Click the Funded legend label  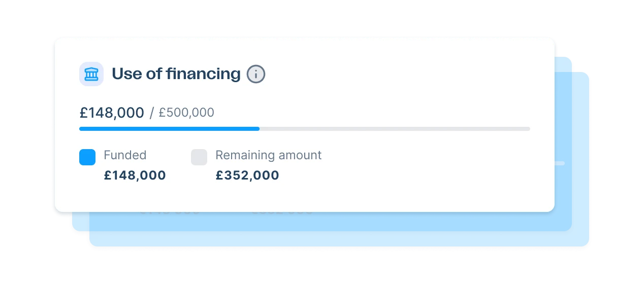(125, 155)
